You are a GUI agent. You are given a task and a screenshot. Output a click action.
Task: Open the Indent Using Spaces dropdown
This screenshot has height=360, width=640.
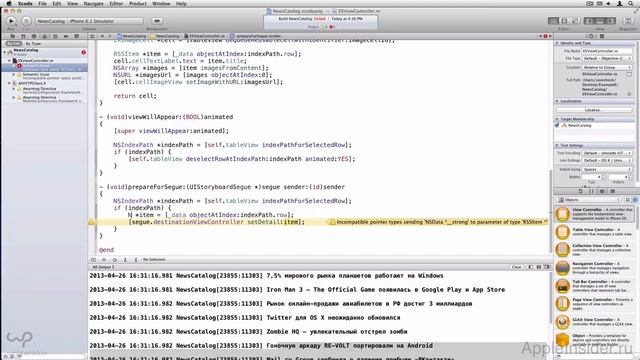tap(607, 169)
